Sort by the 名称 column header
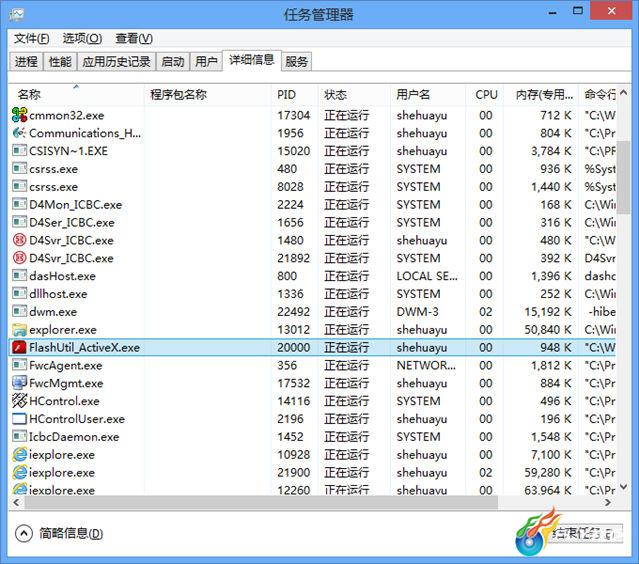 76,95
